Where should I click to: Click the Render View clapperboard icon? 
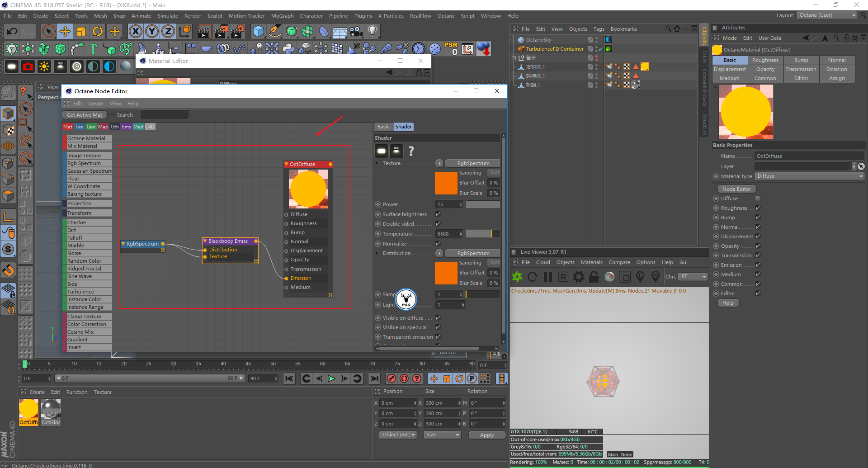(204, 31)
